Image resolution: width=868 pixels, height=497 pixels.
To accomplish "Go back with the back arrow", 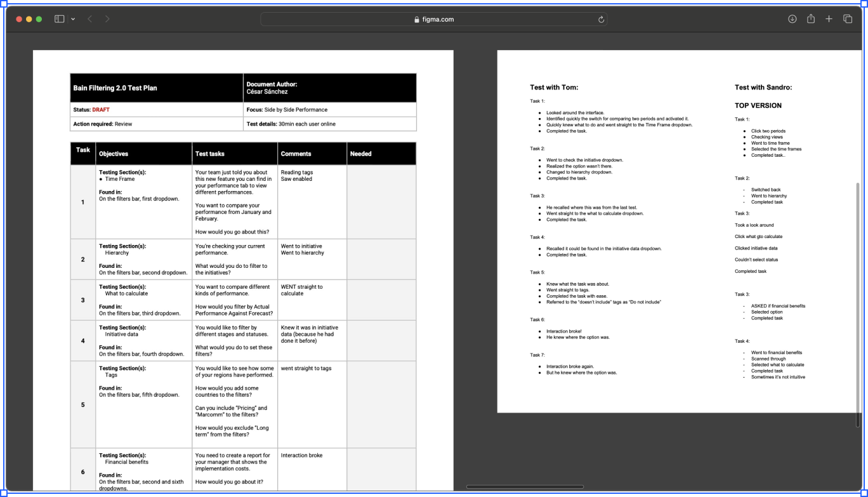I will point(89,19).
